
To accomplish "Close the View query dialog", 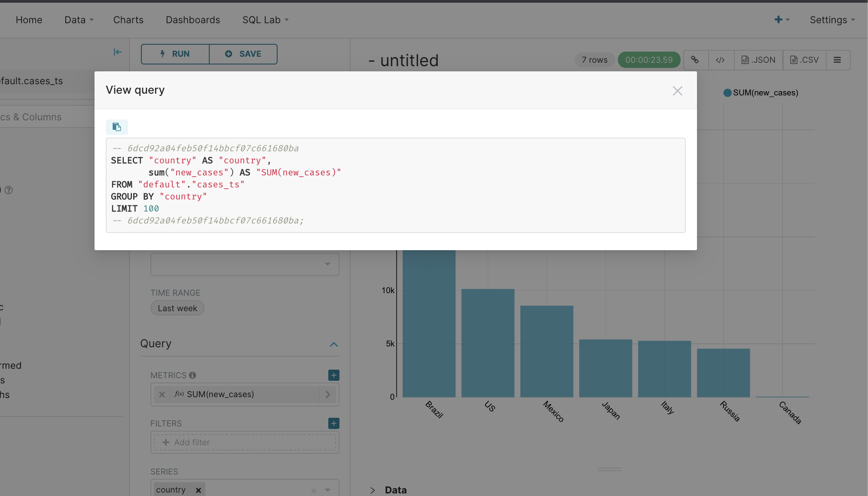I will click(677, 91).
